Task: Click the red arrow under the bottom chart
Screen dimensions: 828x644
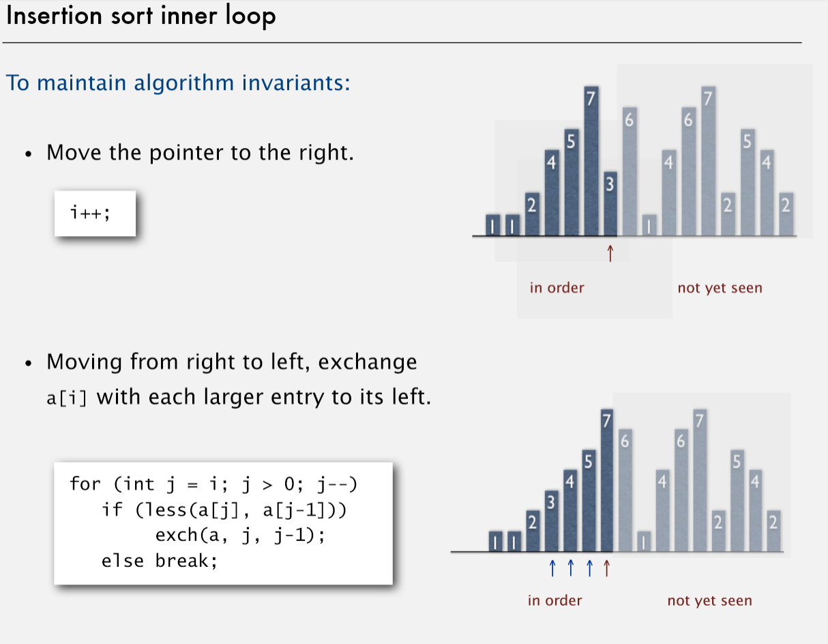Action: pyautogui.click(x=606, y=568)
